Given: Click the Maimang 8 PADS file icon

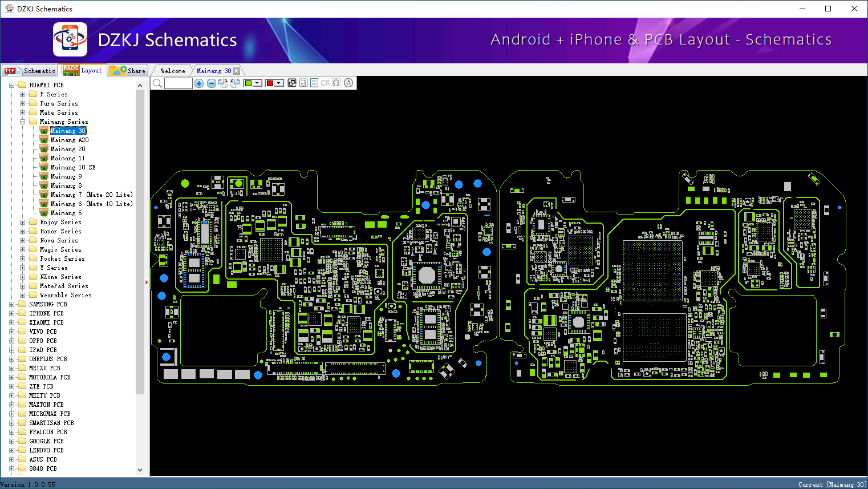Looking at the screenshot, I should point(44,185).
